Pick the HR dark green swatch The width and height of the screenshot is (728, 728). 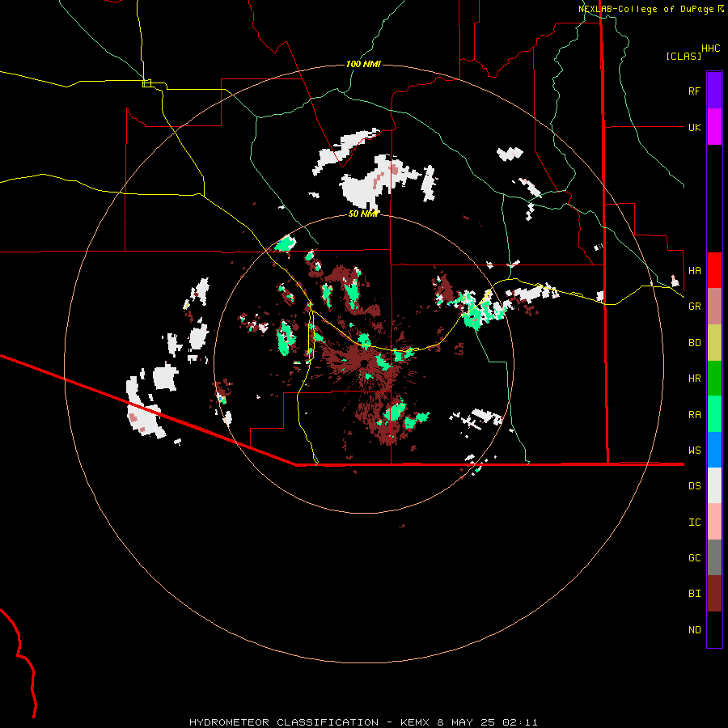[714, 378]
